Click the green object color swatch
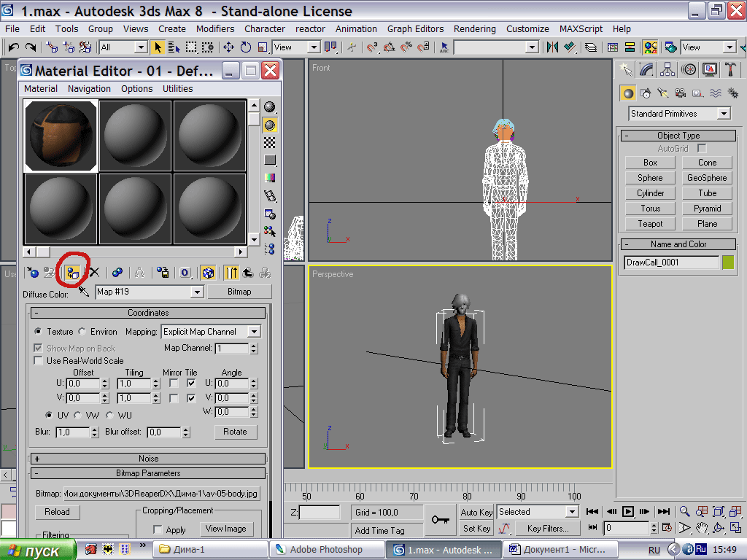 click(x=728, y=262)
